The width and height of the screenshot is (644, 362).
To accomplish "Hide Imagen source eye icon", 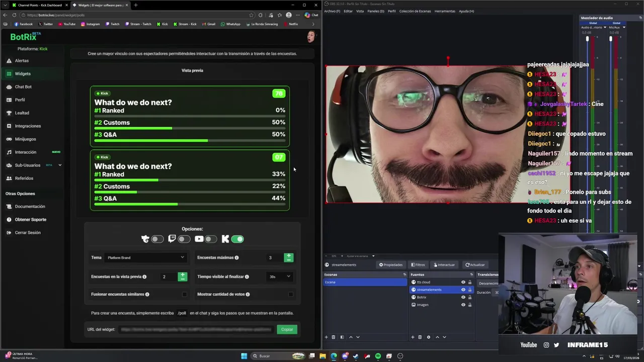I will coord(463,305).
